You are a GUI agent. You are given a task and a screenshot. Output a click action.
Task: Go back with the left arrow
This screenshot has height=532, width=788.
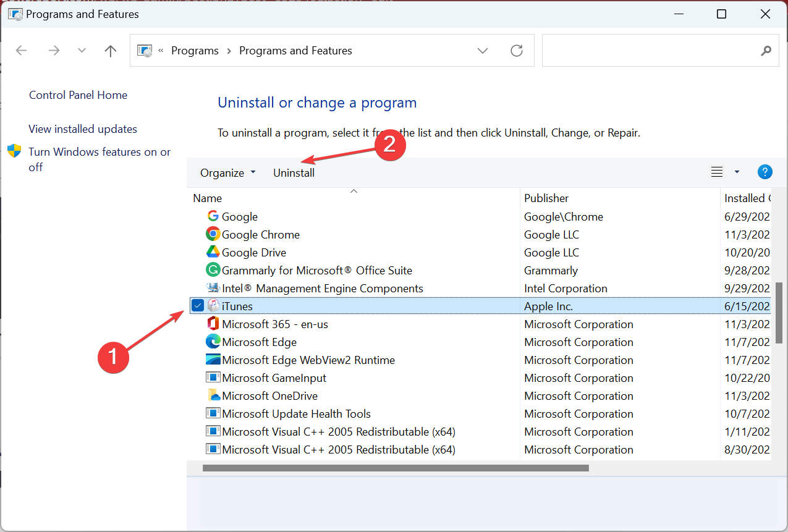point(22,51)
